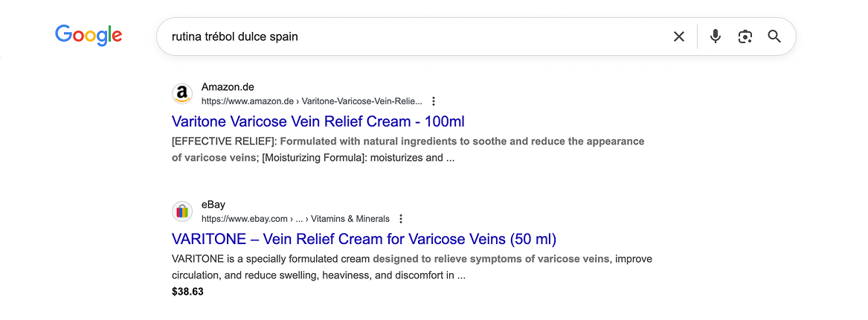This screenshot has width=868, height=320.
Task: Click the '$38.63' price on eBay result
Action: coord(187,292)
